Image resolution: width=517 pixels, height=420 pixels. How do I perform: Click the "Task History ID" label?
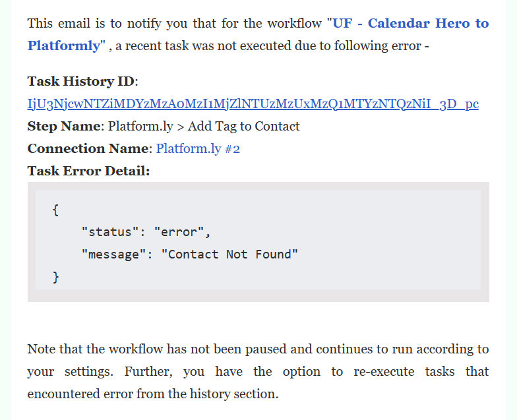[x=81, y=82]
